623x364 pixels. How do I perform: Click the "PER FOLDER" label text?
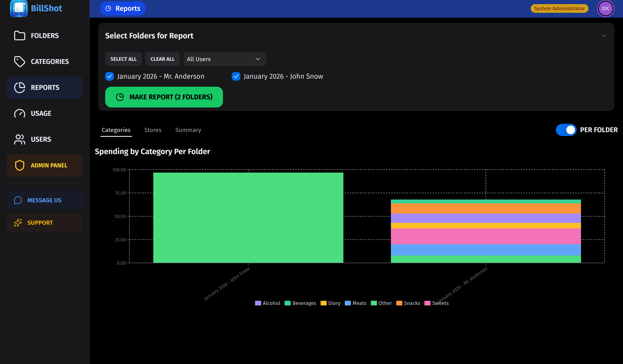click(x=599, y=130)
